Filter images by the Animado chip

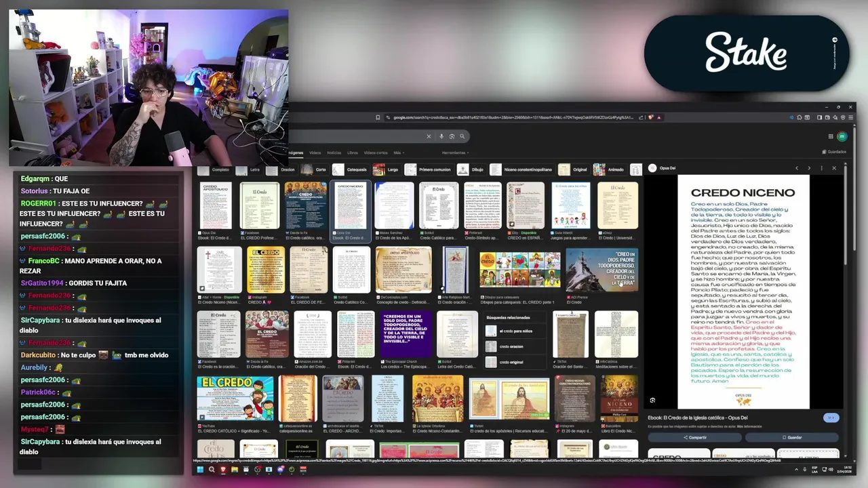pos(610,169)
